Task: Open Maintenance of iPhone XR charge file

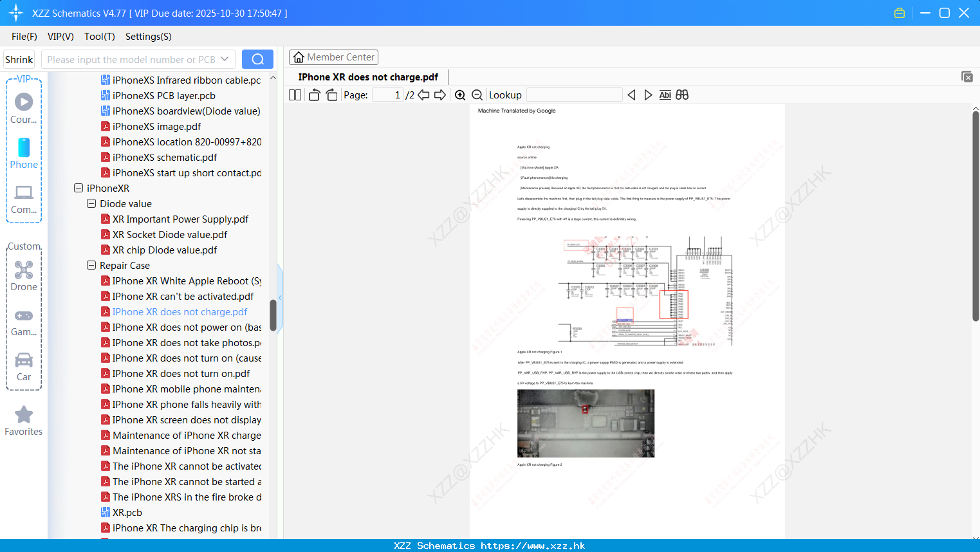Action: pos(181,435)
